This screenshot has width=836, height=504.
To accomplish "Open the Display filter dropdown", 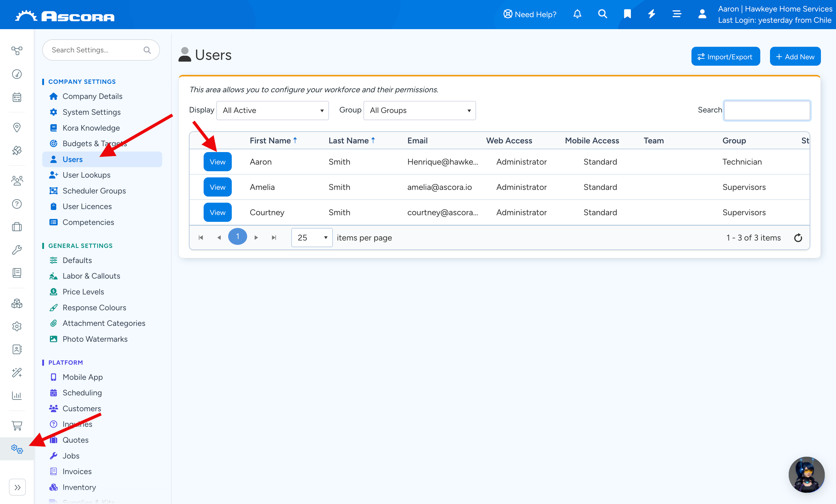I will 272,110.
